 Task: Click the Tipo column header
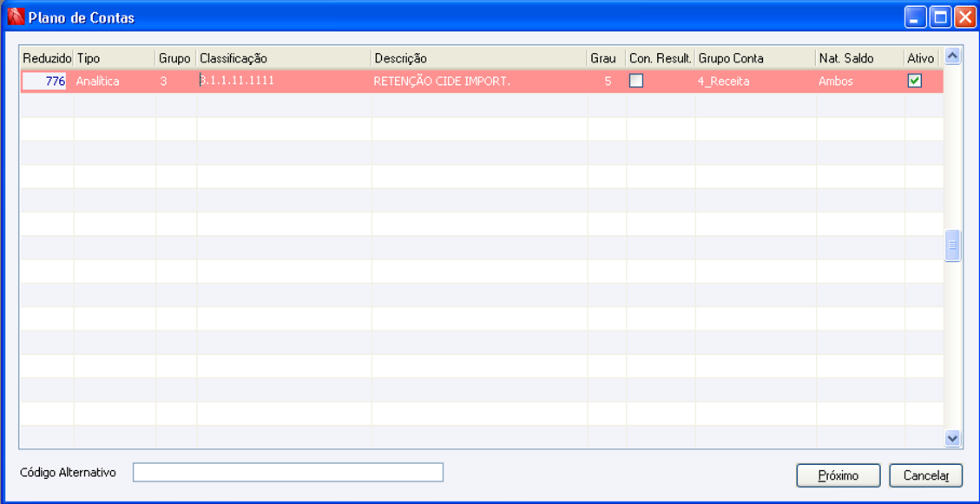coord(115,58)
